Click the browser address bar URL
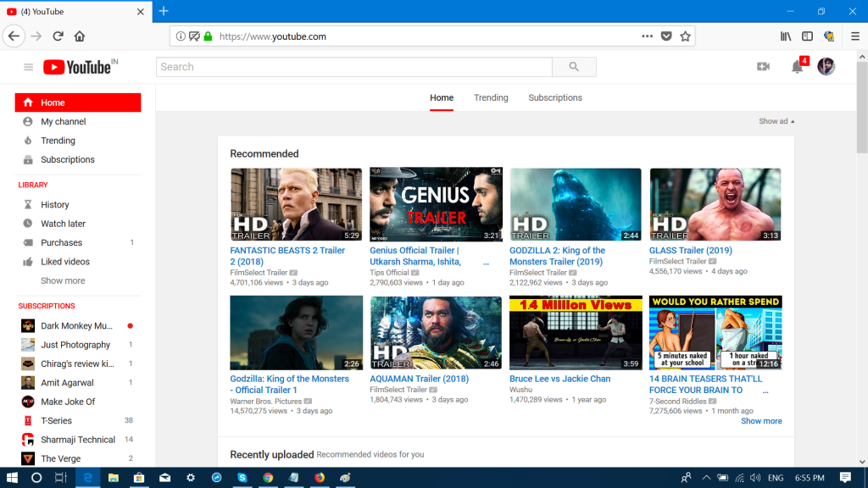 272,36
